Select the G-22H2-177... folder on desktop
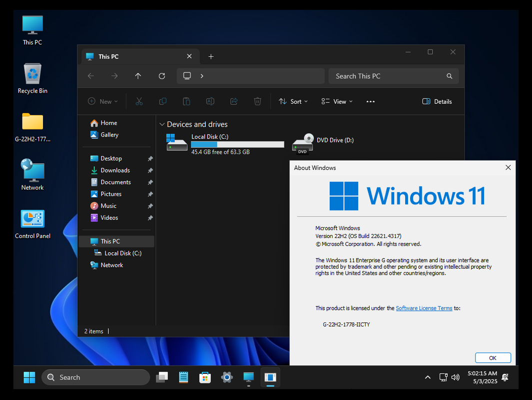532x400 pixels. 32,127
